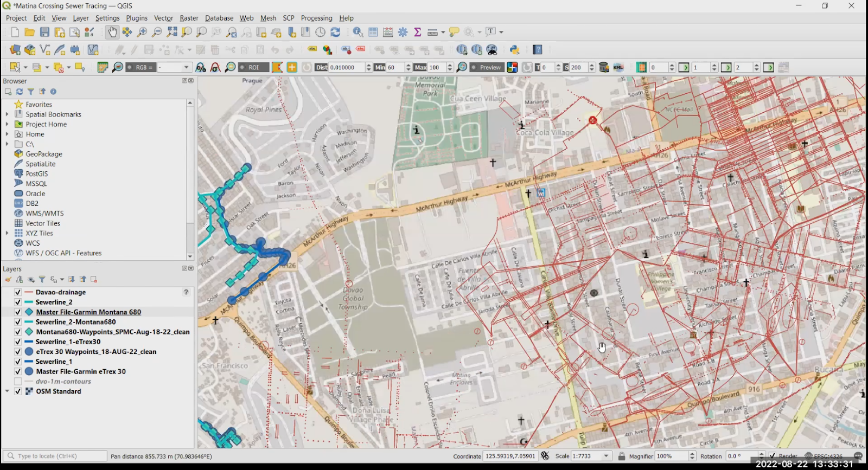The image size is (868, 470).
Task: Click the Type to locate search box
Action: point(55,456)
